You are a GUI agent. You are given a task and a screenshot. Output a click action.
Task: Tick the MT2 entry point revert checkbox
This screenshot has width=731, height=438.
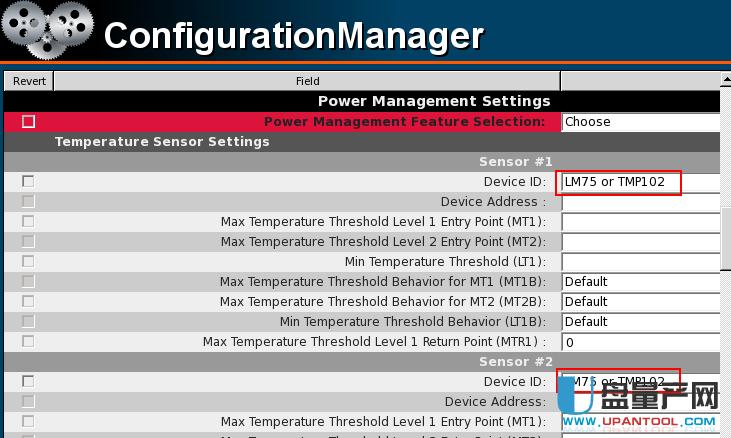28,241
